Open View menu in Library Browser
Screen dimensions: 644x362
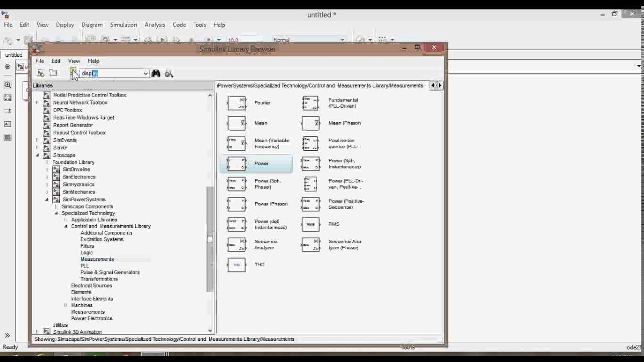[74, 61]
